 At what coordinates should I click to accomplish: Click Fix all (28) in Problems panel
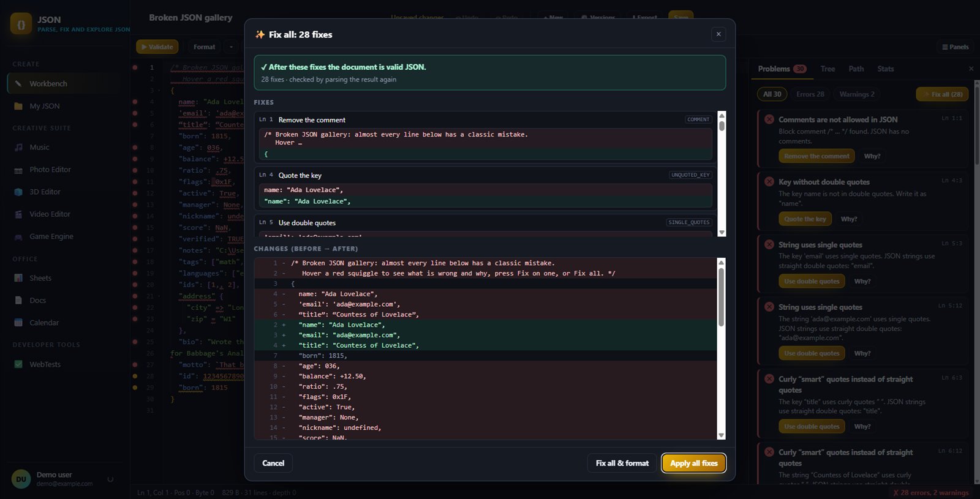(x=942, y=94)
